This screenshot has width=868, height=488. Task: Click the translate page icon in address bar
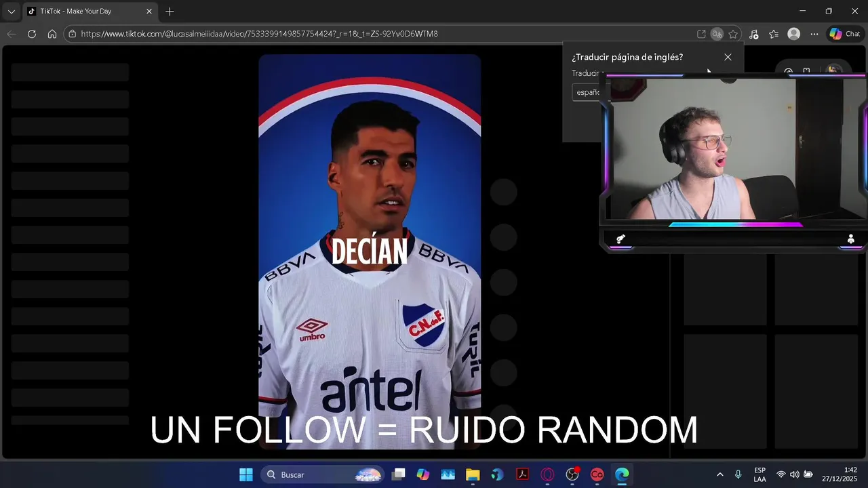717,34
